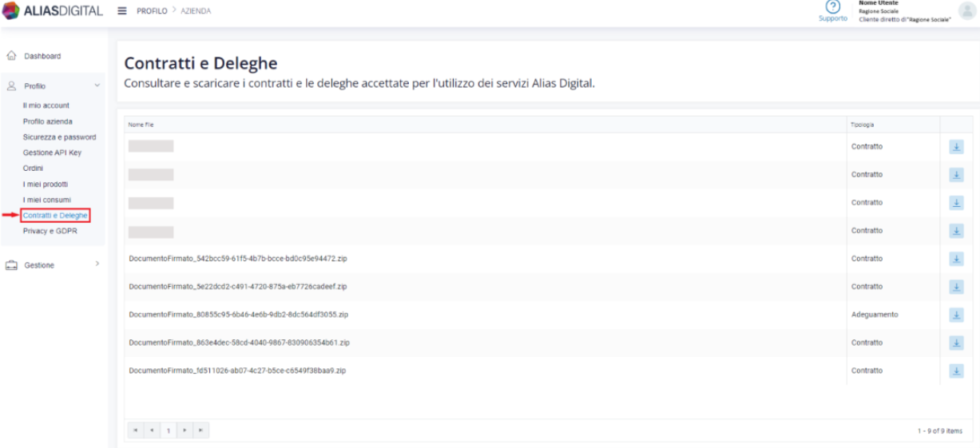Open I miei consumi

(47, 200)
